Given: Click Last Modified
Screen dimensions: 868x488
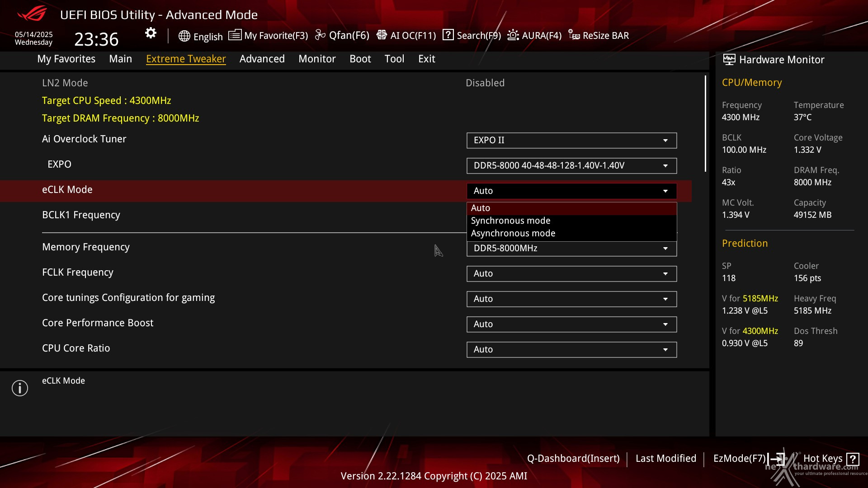Looking at the screenshot, I should 666,459.
